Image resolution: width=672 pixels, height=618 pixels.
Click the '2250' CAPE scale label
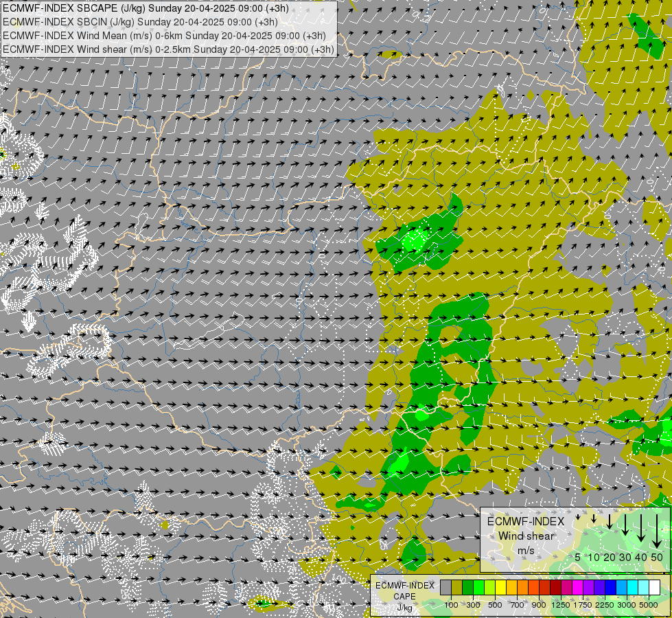tap(605, 605)
